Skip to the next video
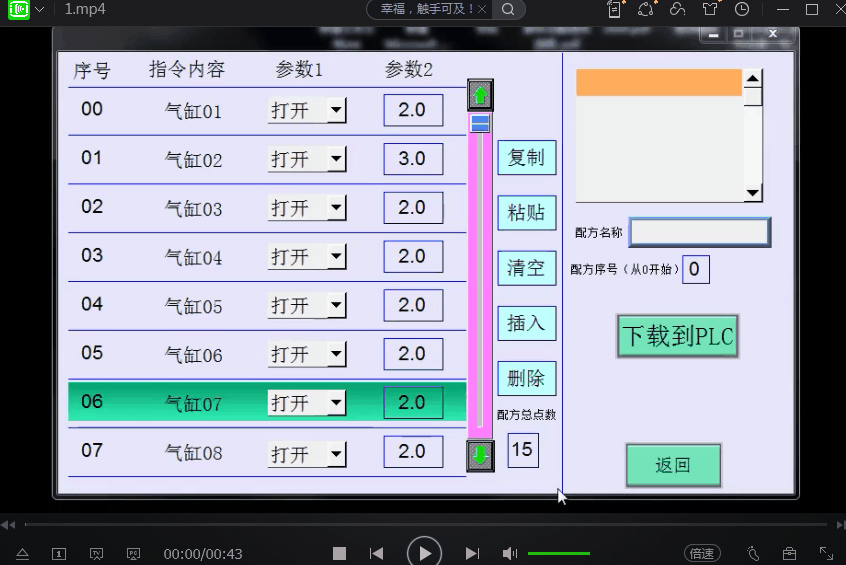846x565 pixels. coord(472,553)
